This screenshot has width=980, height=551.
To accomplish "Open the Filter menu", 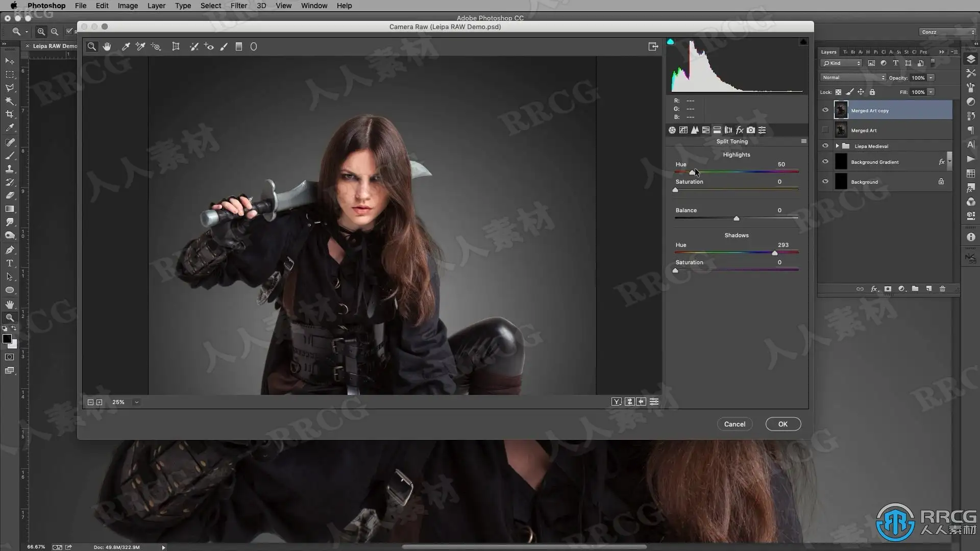I will 238,6.
